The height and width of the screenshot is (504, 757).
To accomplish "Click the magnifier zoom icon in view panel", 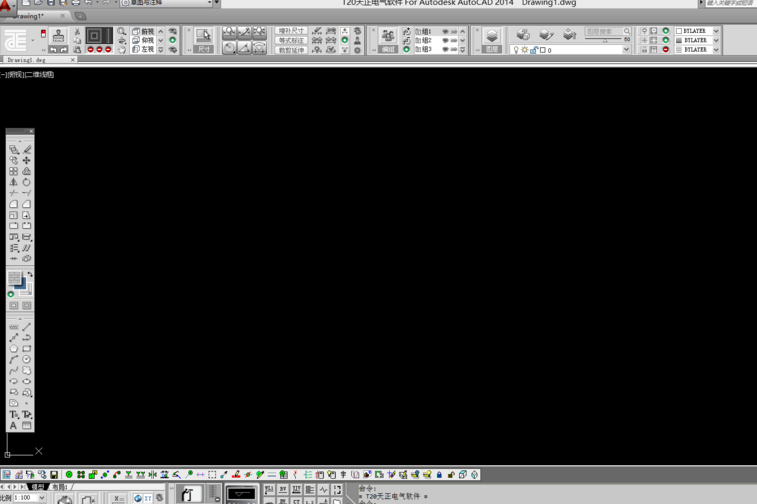I will [122, 32].
